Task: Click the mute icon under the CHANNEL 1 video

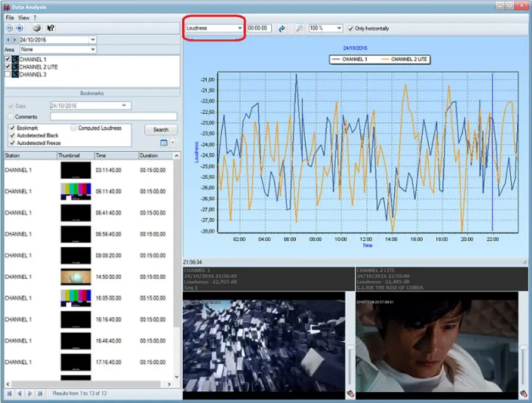Action: pyautogui.click(x=350, y=393)
